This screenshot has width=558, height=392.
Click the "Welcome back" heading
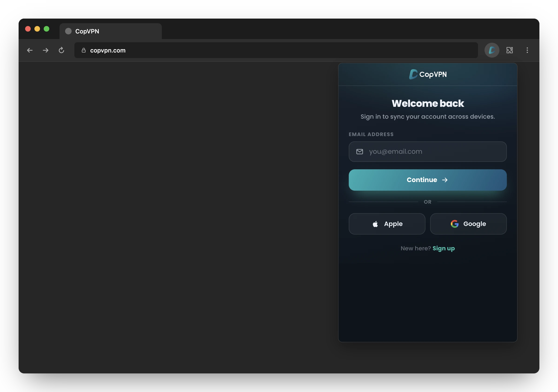tap(428, 103)
